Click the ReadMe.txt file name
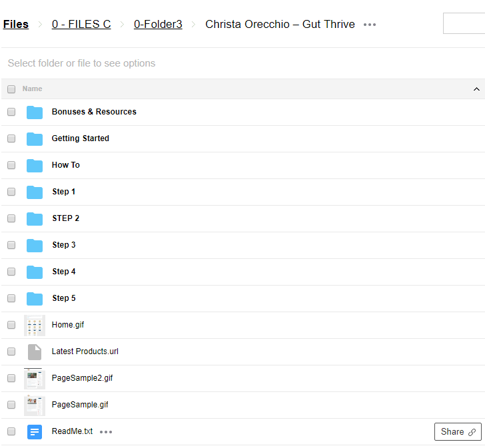The height and width of the screenshot is (448, 485). pyautogui.click(x=72, y=431)
